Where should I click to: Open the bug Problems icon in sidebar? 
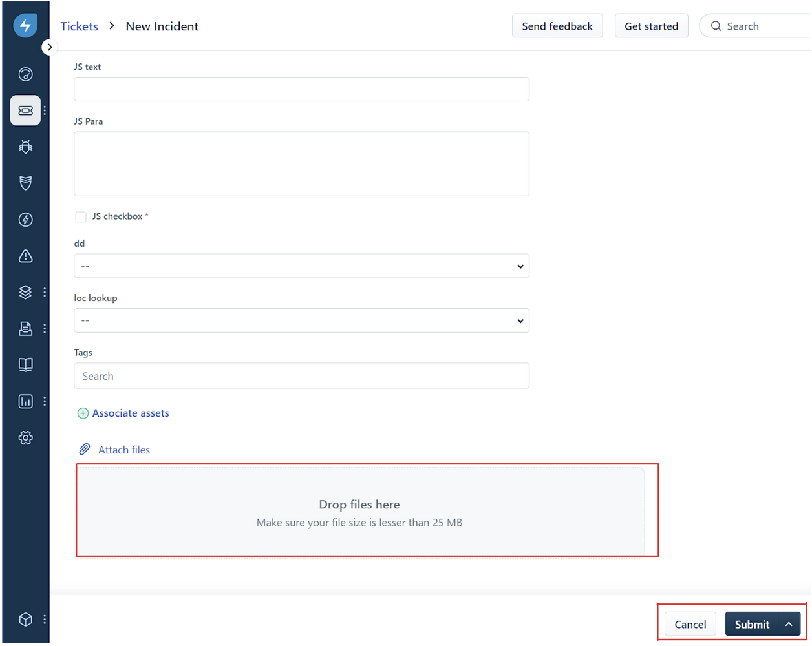click(x=25, y=147)
